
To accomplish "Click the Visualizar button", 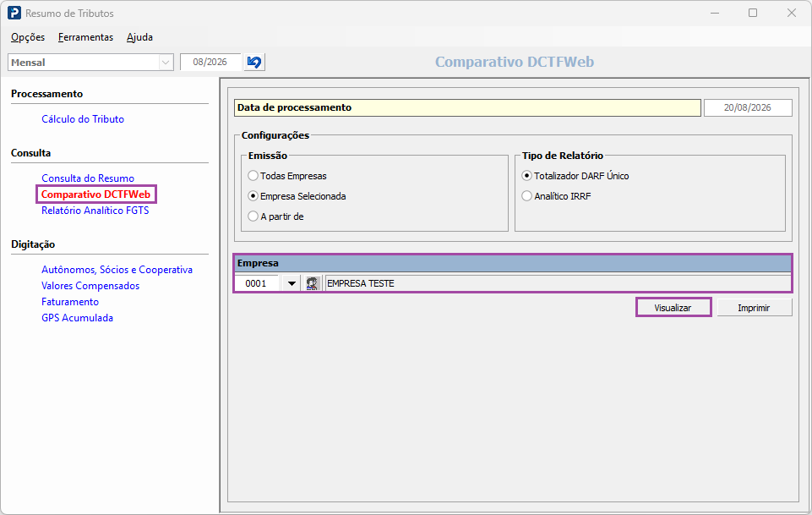I will pyautogui.click(x=673, y=308).
